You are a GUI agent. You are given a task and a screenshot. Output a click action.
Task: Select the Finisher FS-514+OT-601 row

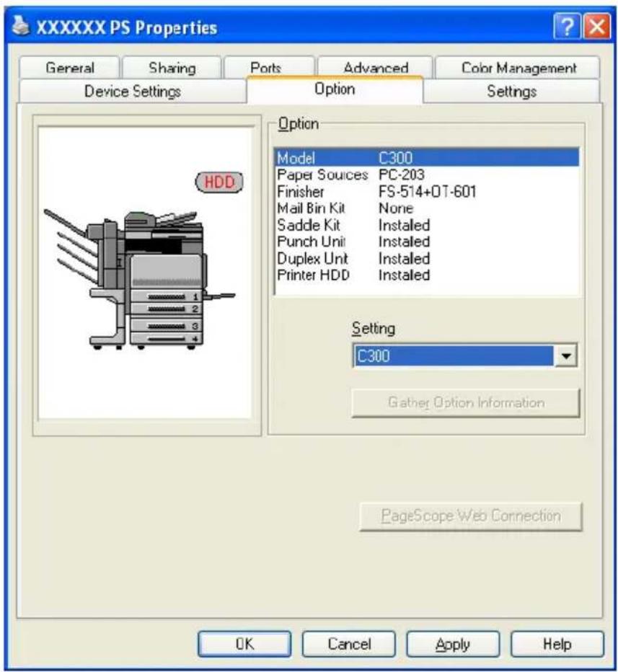click(x=426, y=191)
